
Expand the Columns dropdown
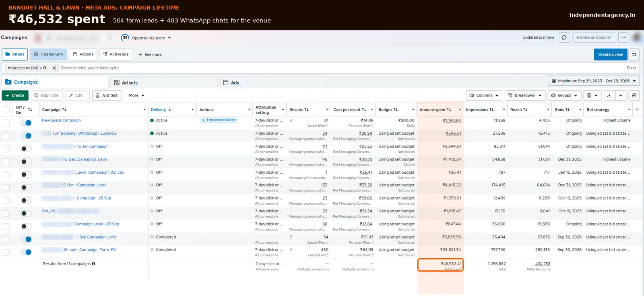point(484,95)
